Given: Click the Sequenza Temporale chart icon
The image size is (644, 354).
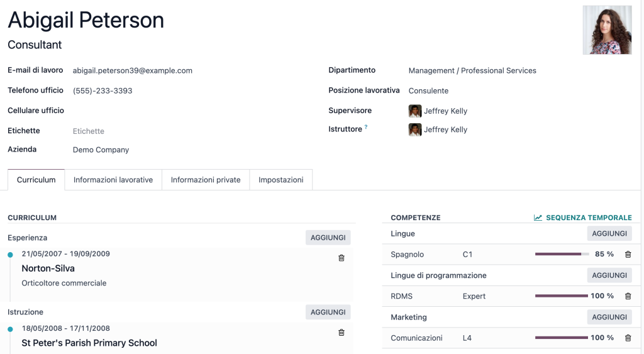Looking at the screenshot, I should click(x=538, y=218).
